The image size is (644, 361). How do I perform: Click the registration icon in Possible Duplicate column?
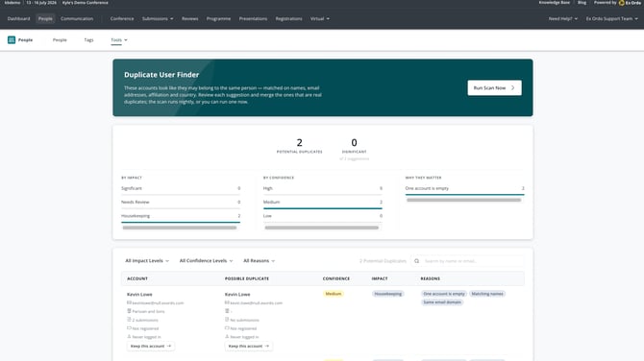tap(227, 328)
